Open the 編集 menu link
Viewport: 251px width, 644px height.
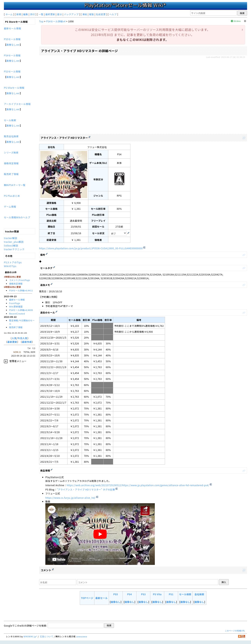[x=25, y=14]
